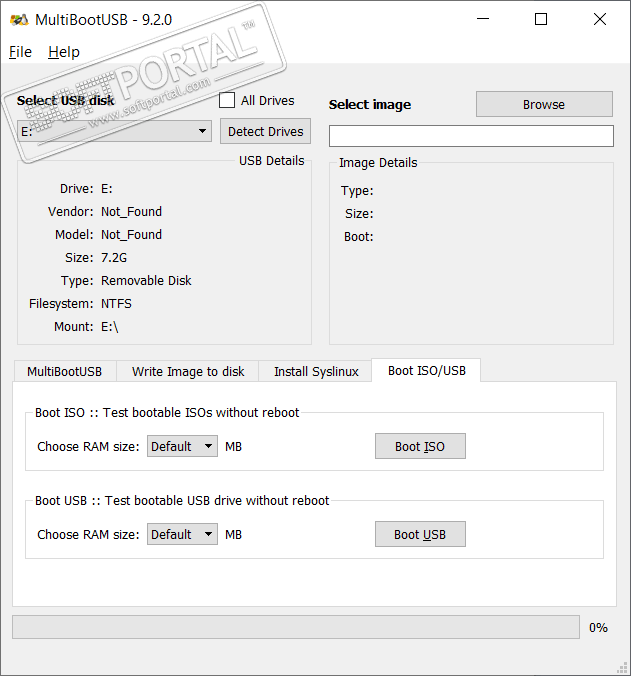
Task: Maximize the MultiBootUSB window
Action: 541,19
